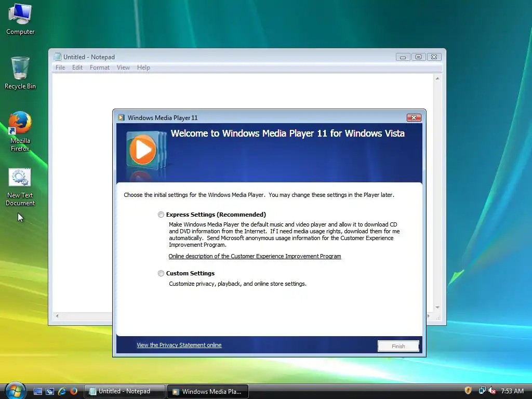
Task: Select the New Text Document desktop icon
Action: point(20,187)
